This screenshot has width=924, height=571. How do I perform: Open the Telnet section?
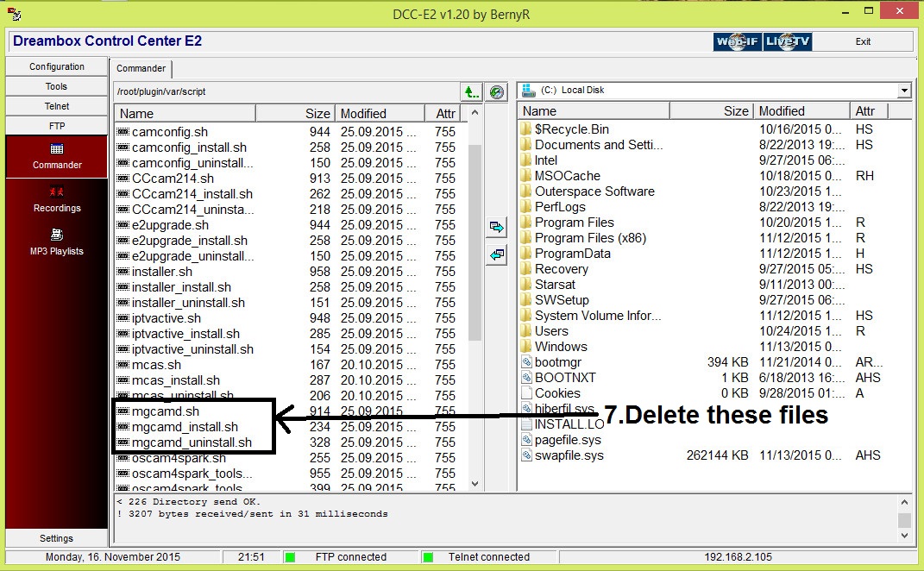point(57,106)
